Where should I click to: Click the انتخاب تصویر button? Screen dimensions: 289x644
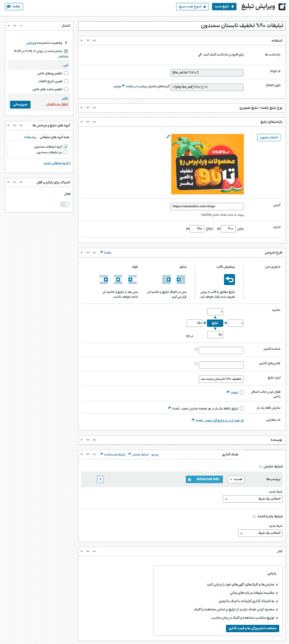click(x=269, y=137)
